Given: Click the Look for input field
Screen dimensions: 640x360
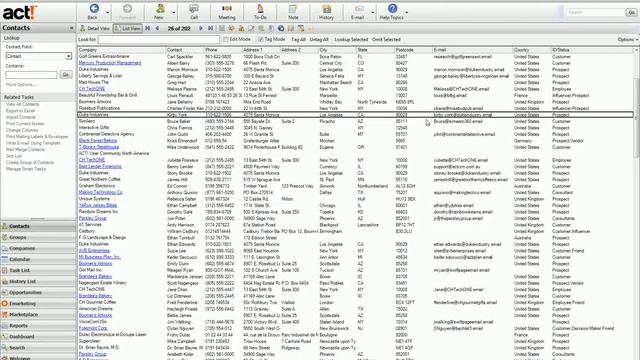Looking at the screenshot, I should point(159,40).
